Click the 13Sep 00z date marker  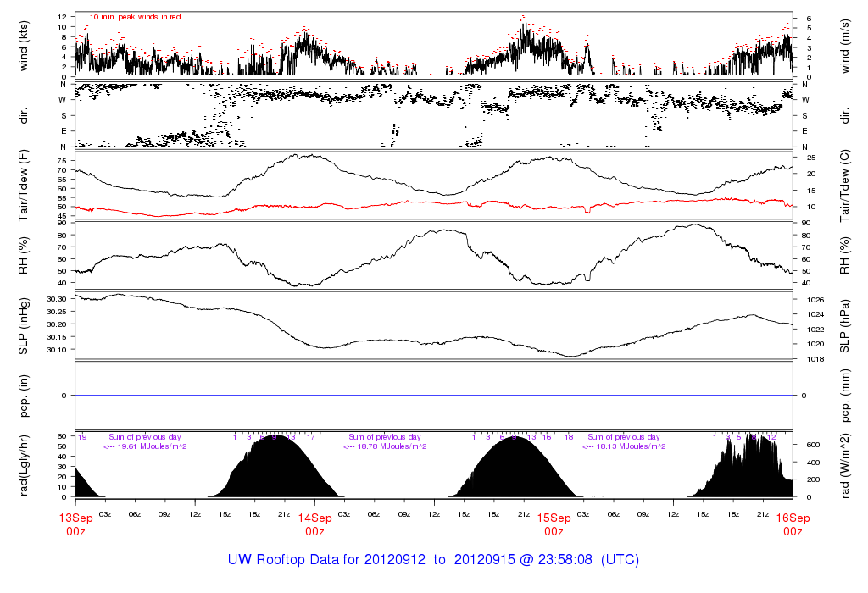pos(75,524)
